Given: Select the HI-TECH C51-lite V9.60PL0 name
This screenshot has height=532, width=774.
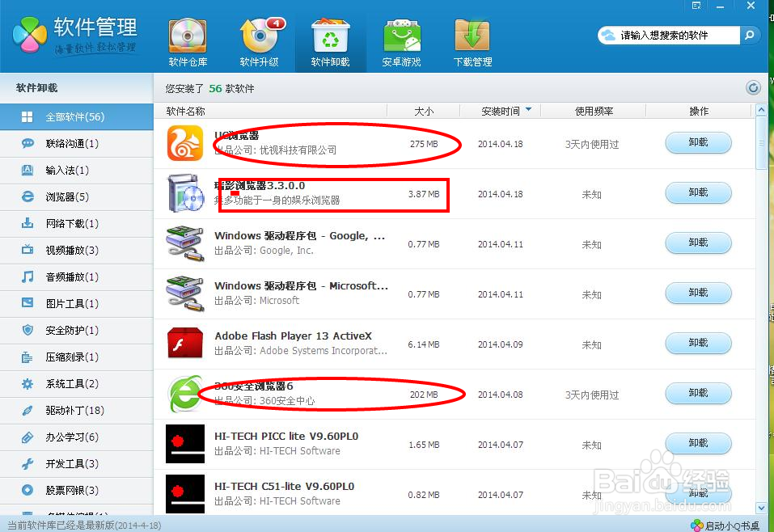Looking at the screenshot, I should (285, 487).
